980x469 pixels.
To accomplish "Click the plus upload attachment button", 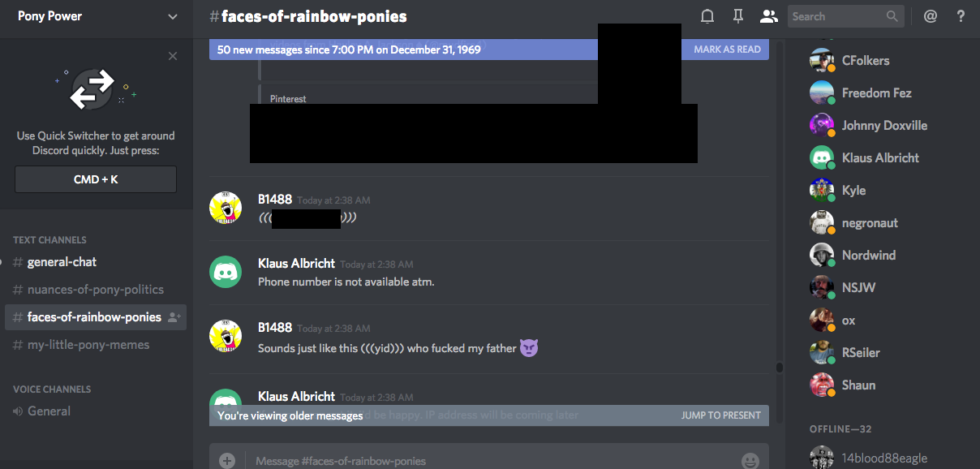I will coord(227,461).
